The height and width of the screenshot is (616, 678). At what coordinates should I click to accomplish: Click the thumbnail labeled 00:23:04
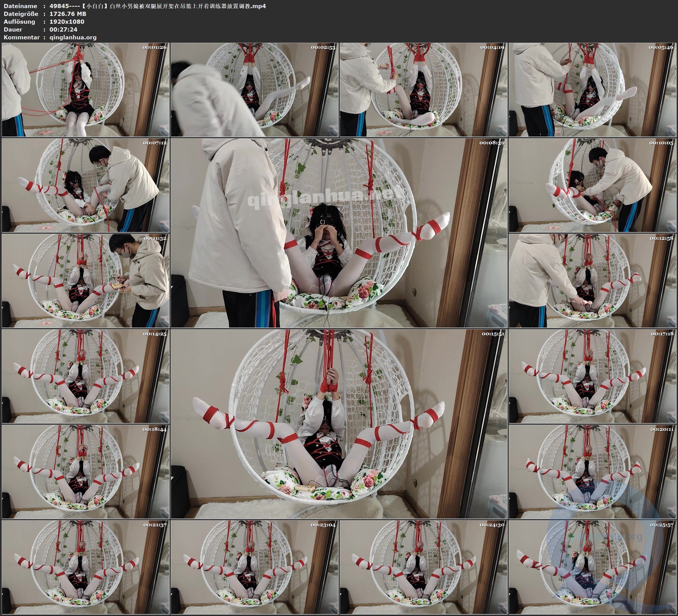coord(254,567)
